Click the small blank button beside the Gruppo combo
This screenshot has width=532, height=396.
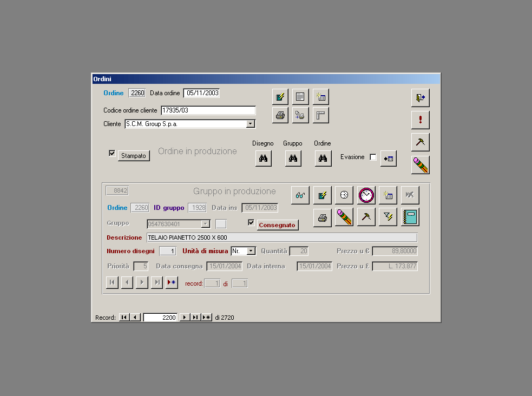pos(221,224)
